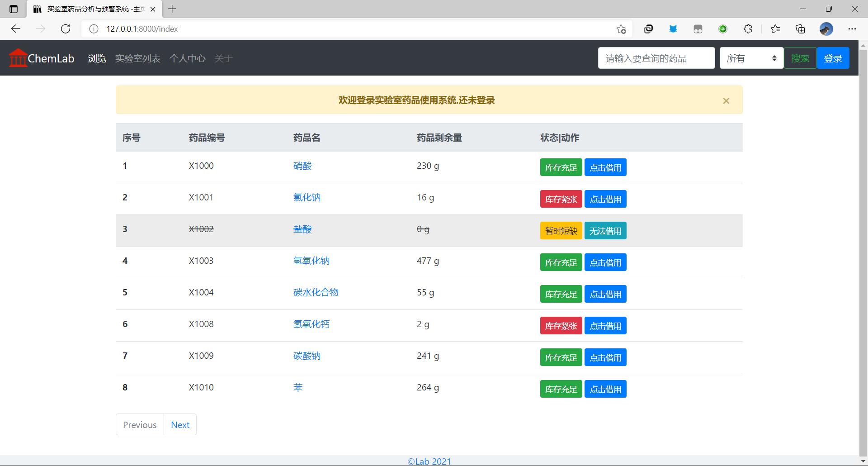Click 库存紧张 badge in 氢氧化钙 row
The width and height of the screenshot is (868, 466).
tap(561, 326)
